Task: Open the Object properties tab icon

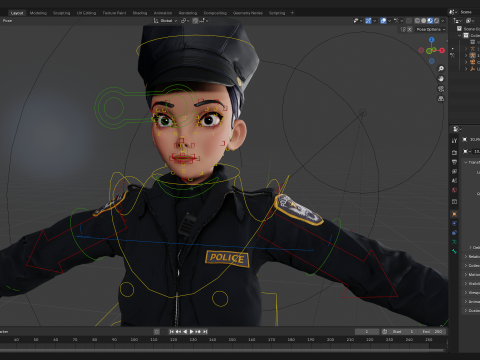Action: [x=454, y=214]
